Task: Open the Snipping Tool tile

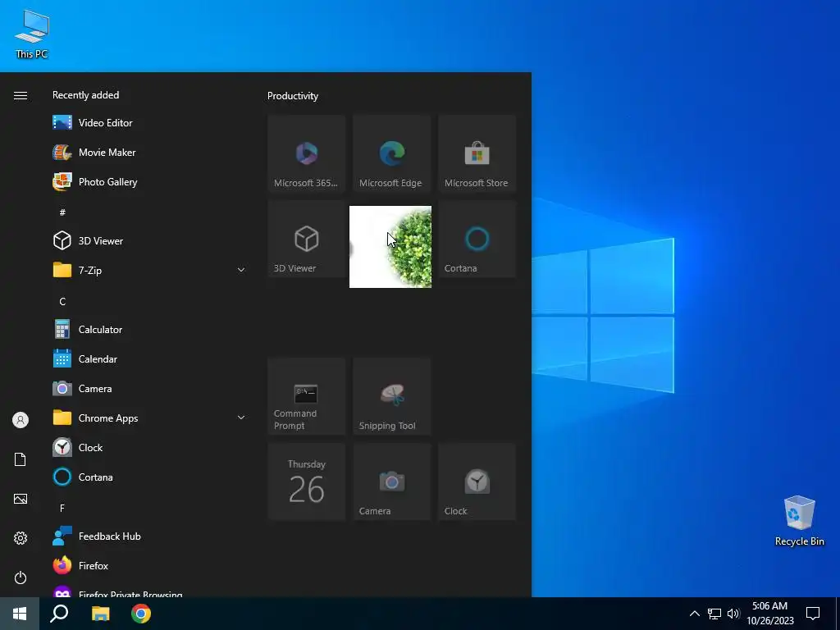Action: (391, 396)
